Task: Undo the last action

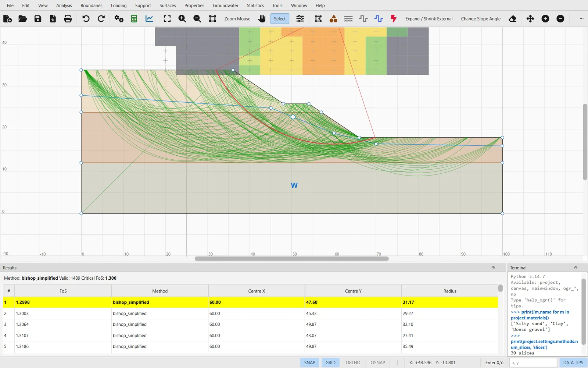Action: click(86, 19)
